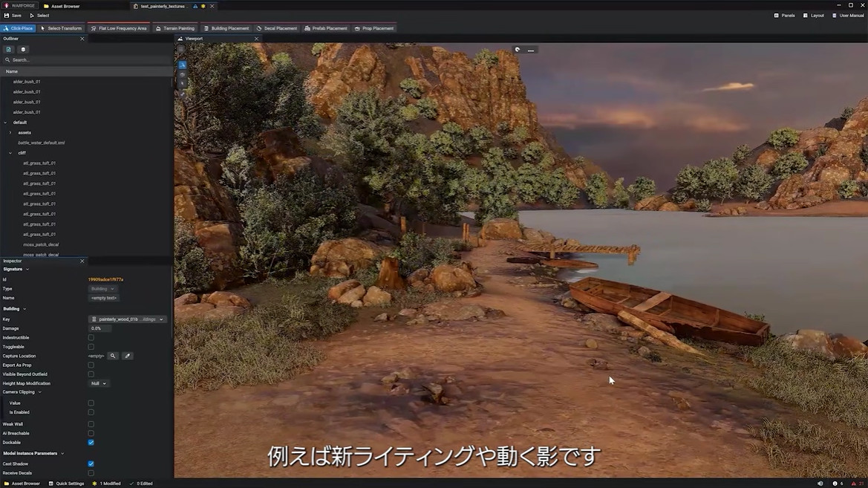Click the Save button
The height and width of the screenshot is (488, 868).
pyautogui.click(x=13, y=16)
